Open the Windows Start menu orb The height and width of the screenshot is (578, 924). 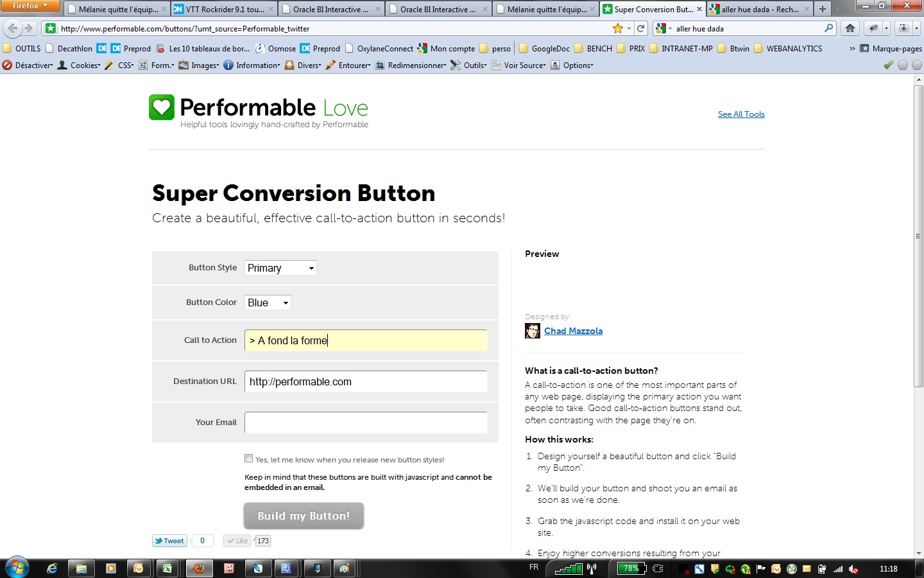click(x=17, y=568)
